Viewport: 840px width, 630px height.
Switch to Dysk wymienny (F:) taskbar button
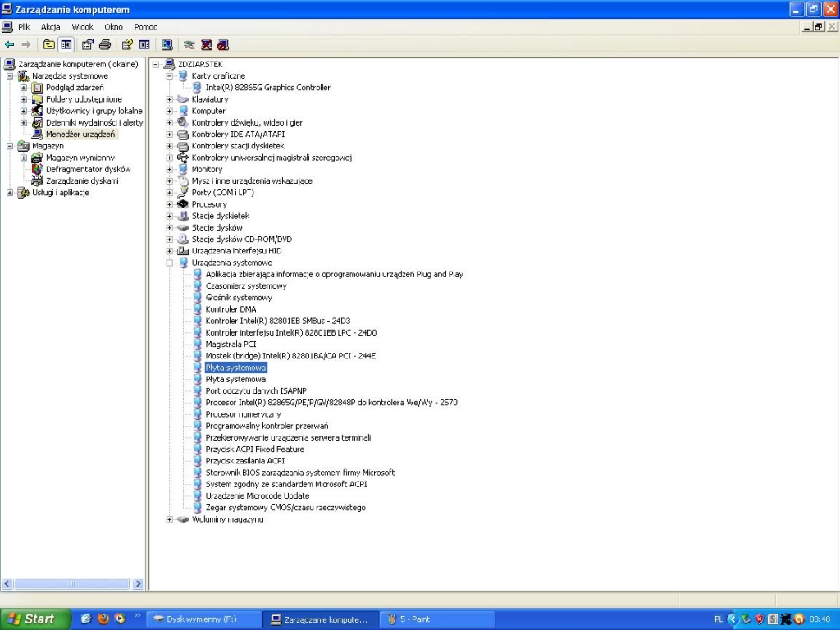pyautogui.click(x=203, y=619)
